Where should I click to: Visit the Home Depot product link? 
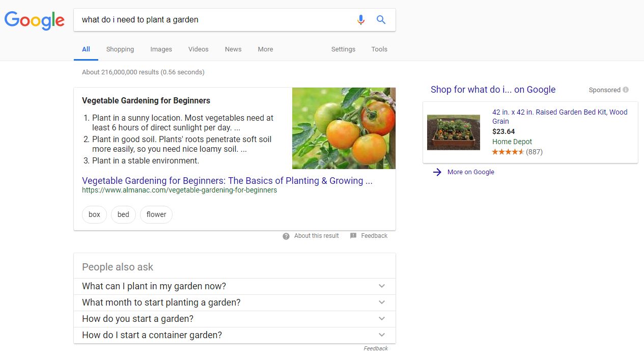click(512, 142)
